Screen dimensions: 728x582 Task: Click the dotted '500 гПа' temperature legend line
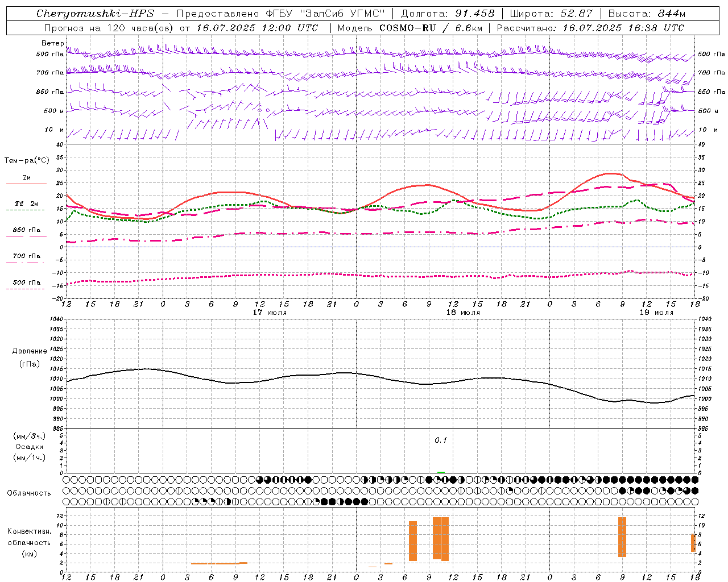point(25,289)
